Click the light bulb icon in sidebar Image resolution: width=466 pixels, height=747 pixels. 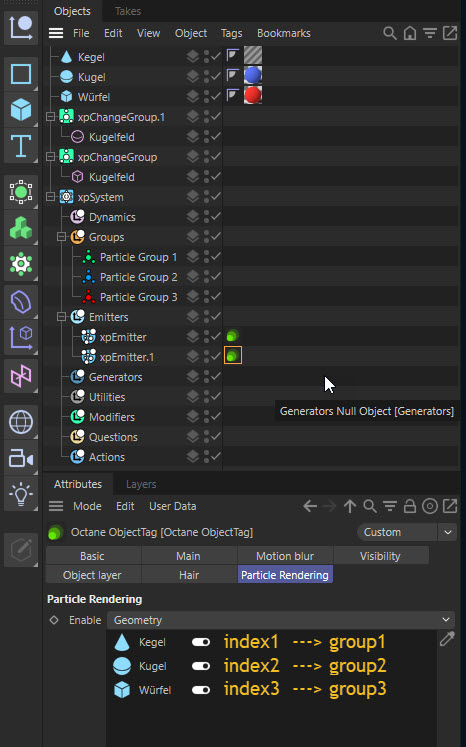(21, 495)
